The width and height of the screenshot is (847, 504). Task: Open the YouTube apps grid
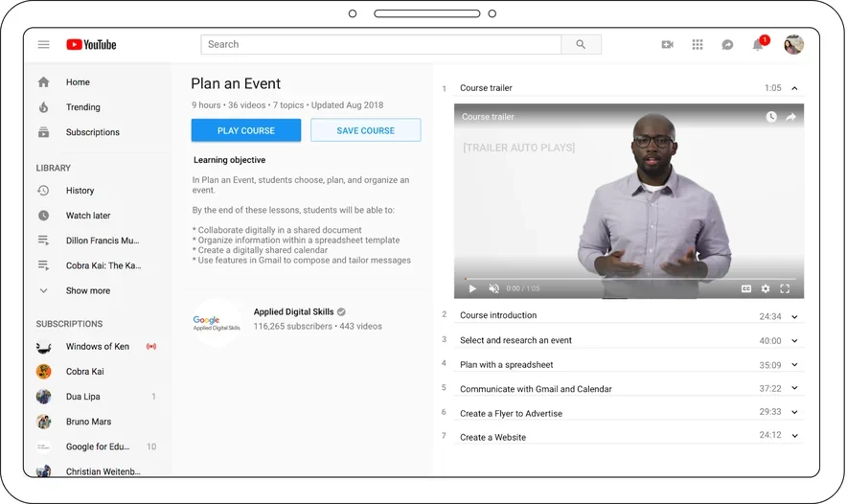click(698, 44)
